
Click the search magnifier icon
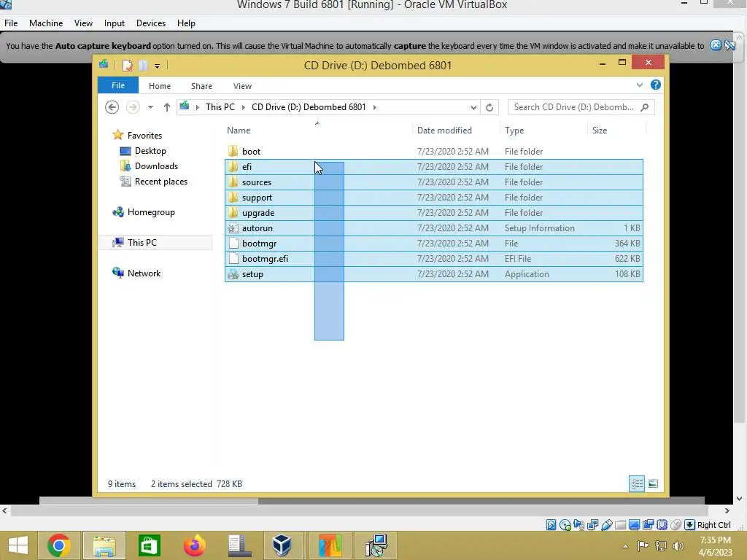[x=645, y=107]
